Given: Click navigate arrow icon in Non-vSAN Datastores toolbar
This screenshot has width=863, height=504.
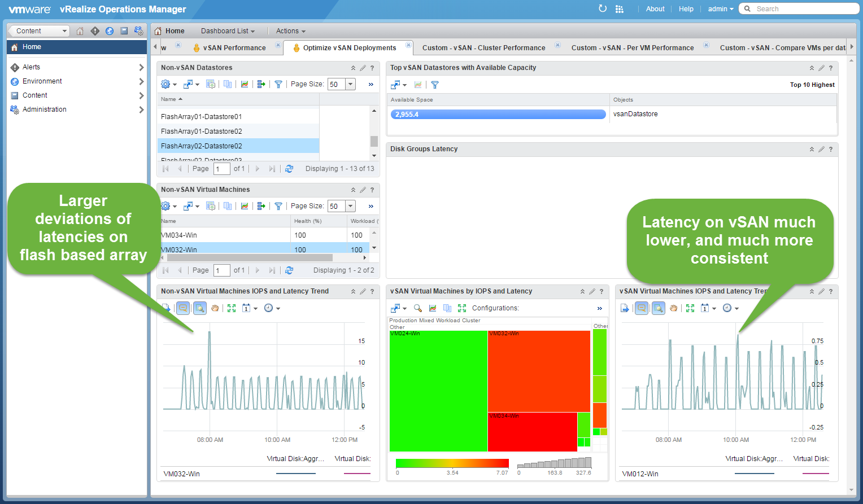Looking at the screenshot, I should coord(261,84).
